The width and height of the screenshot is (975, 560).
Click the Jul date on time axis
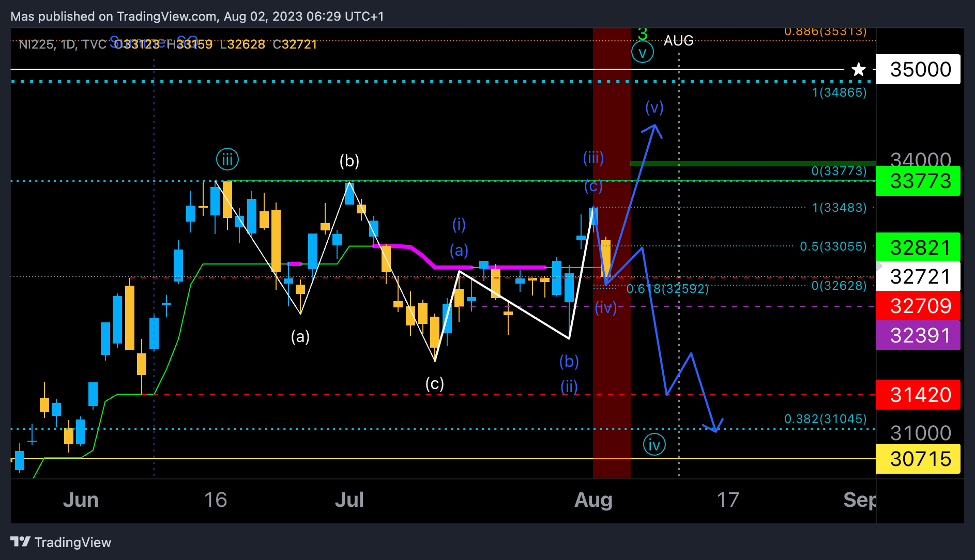[x=349, y=500]
